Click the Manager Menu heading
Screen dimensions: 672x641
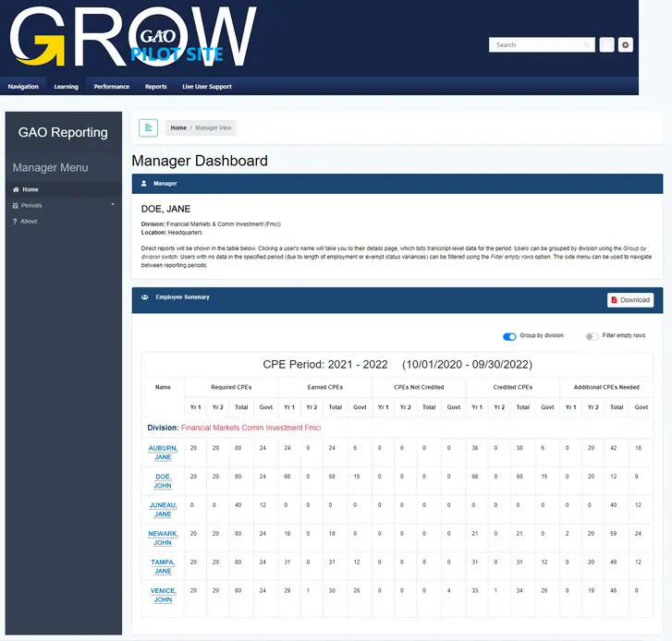[x=50, y=167]
